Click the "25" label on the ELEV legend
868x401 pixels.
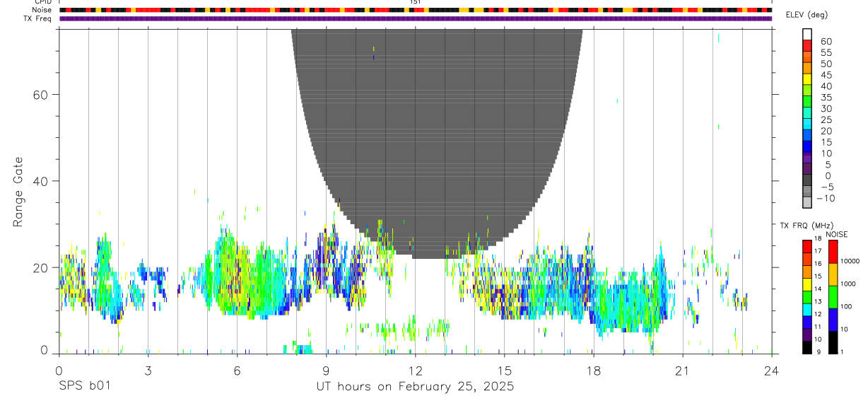825,120
